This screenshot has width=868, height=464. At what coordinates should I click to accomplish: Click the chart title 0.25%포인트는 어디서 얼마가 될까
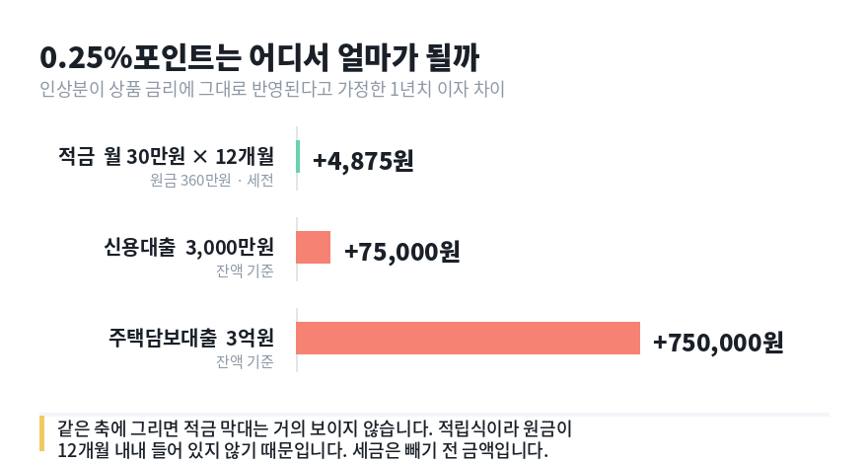pos(259,57)
